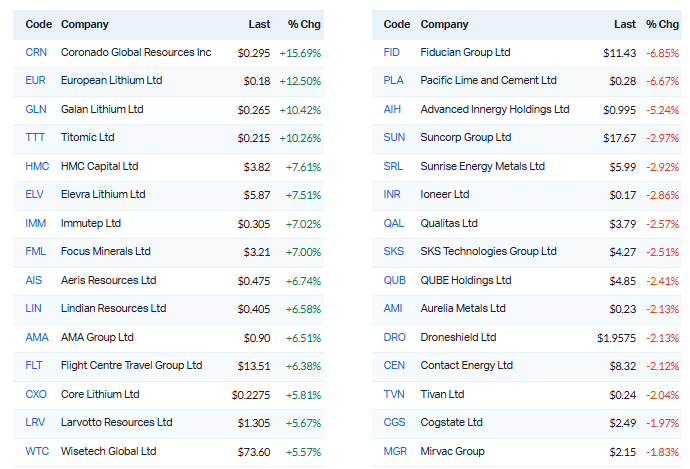This screenshot has width=690, height=469.
Task: Open the QUB stock code link
Action: coord(395,280)
